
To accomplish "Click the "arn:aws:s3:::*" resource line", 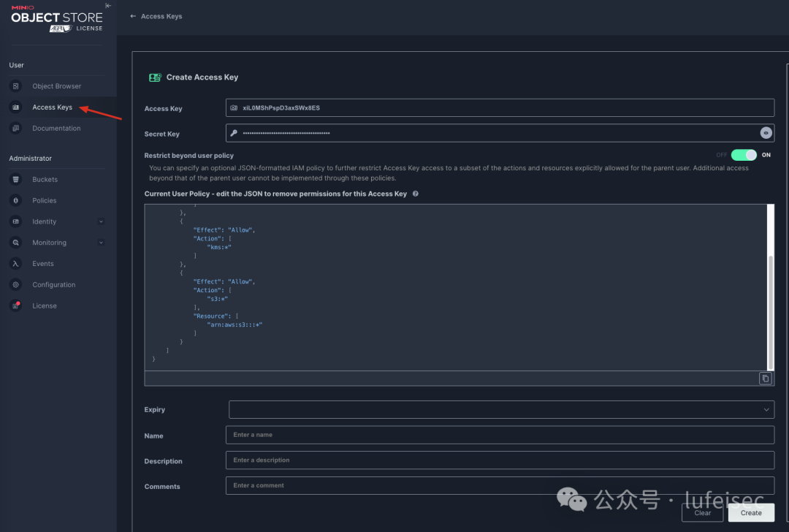I will click(x=235, y=324).
